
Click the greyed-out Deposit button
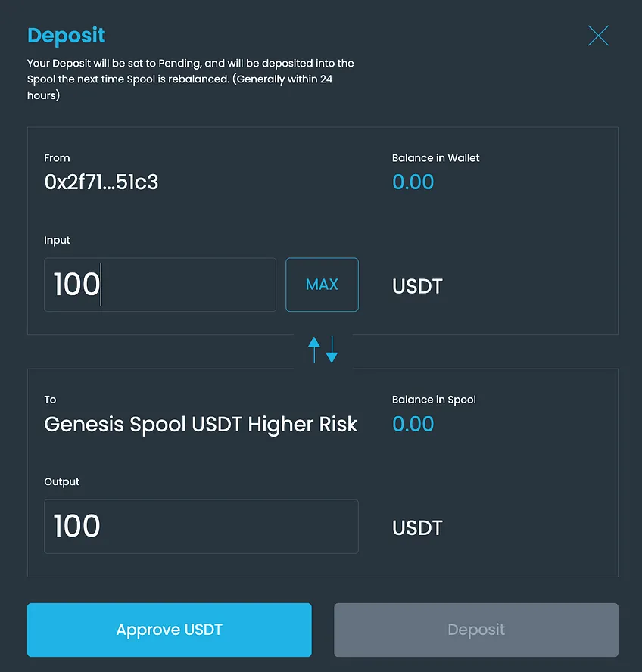click(476, 630)
